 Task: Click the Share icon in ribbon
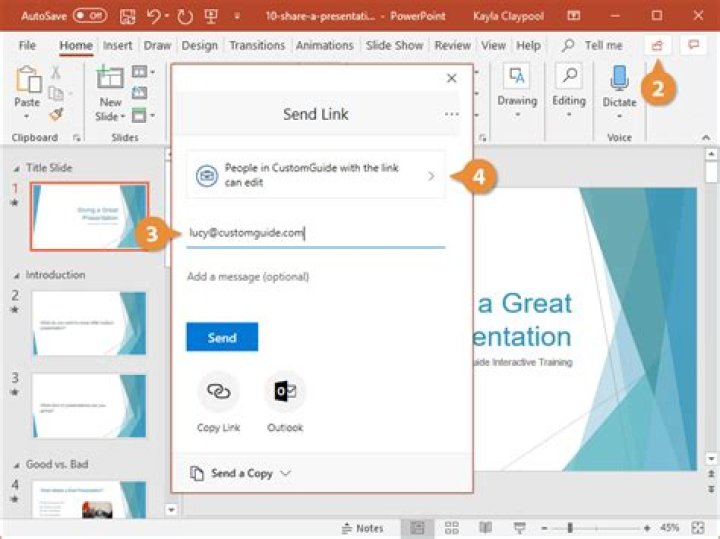[657, 45]
